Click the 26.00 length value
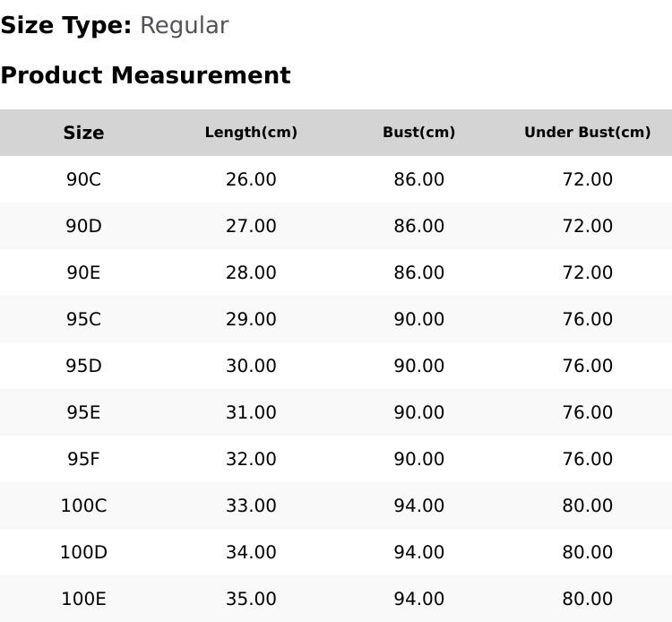This screenshot has width=672, height=622. tap(251, 179)
